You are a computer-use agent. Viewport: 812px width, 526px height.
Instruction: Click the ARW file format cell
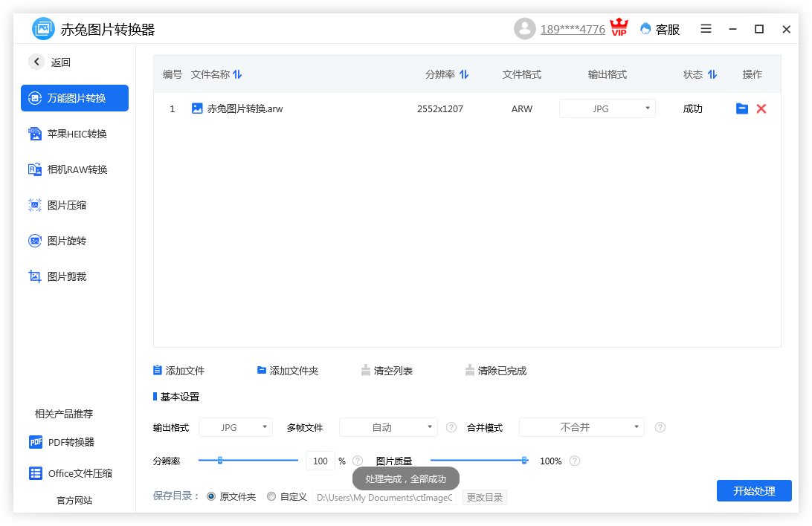(522, 108)
